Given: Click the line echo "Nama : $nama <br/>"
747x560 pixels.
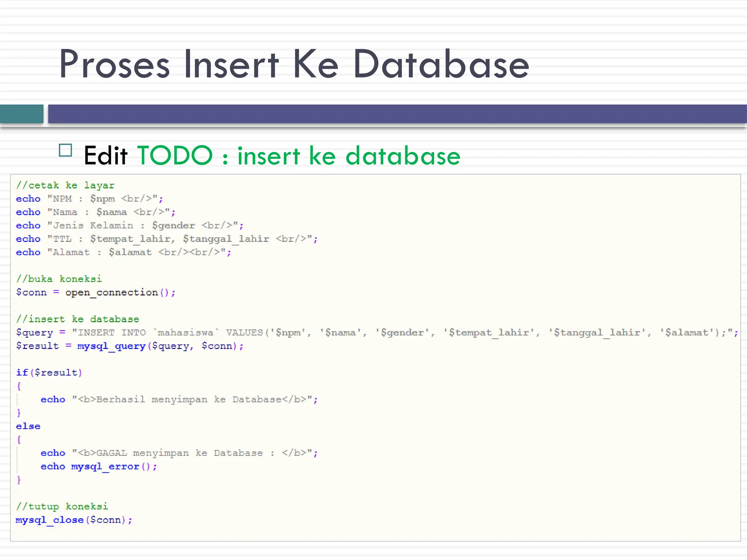Looking at the screenshot, I should 96,212.
